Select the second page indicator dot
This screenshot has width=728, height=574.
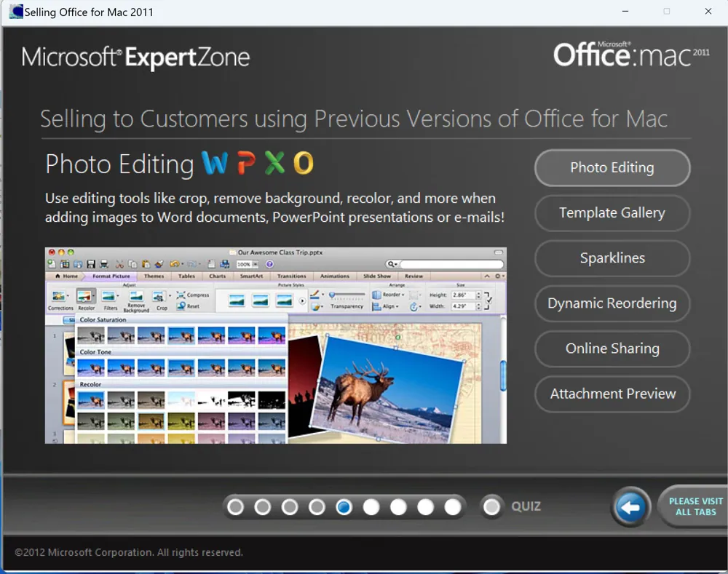click(x=262, y=507)
